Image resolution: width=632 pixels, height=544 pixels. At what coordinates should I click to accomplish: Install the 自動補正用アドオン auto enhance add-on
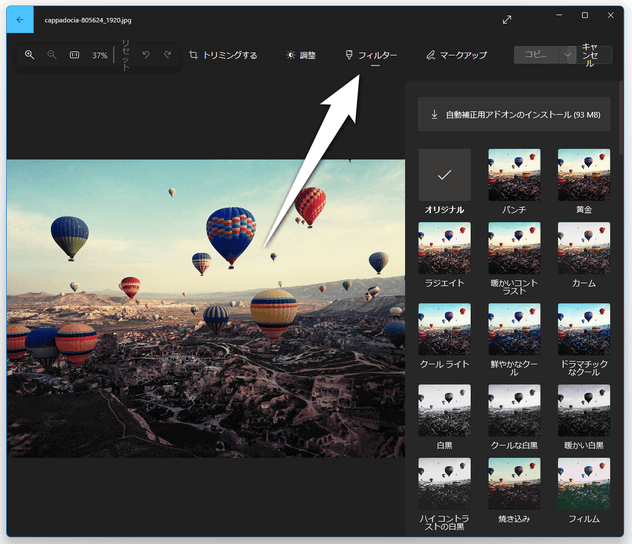[x=514, y=114]
